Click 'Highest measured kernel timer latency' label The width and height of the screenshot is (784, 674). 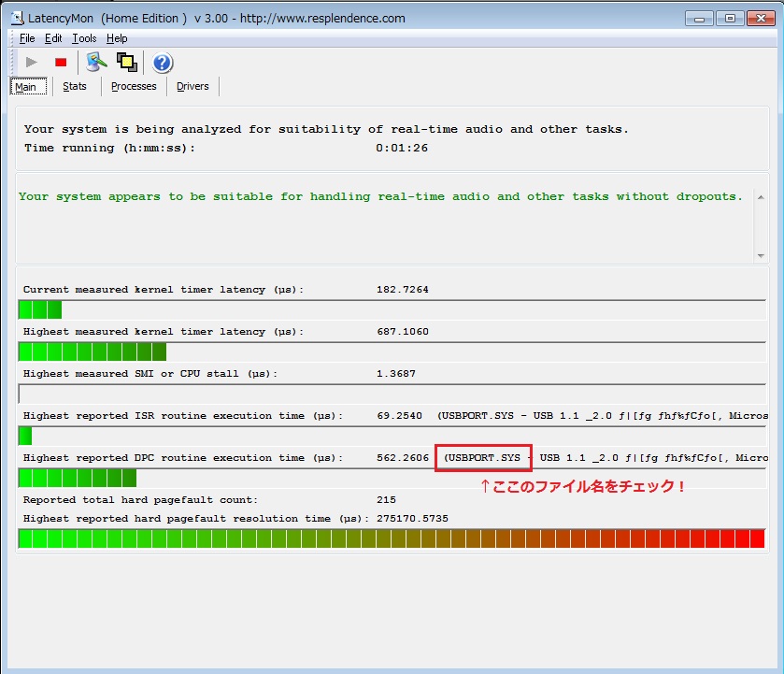[164, 332]
